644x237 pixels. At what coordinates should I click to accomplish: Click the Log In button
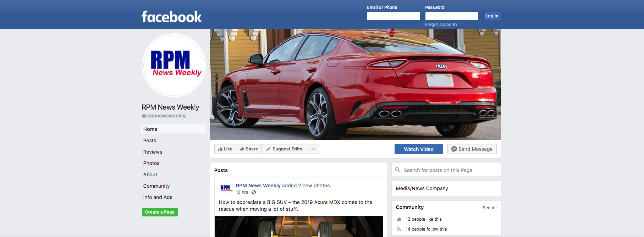[492, 16]
